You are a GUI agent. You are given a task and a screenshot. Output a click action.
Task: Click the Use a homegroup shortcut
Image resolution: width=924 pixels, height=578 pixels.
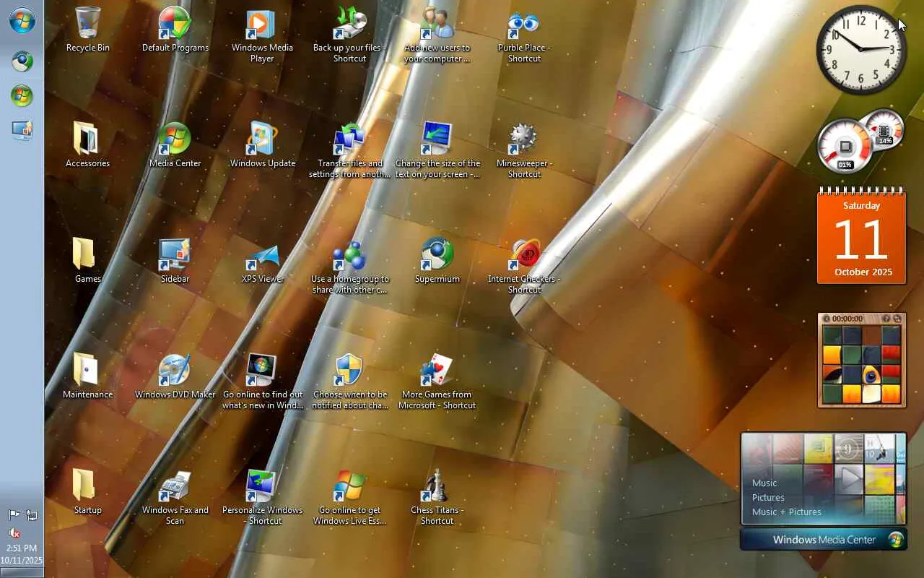click(x=349, y=266)
